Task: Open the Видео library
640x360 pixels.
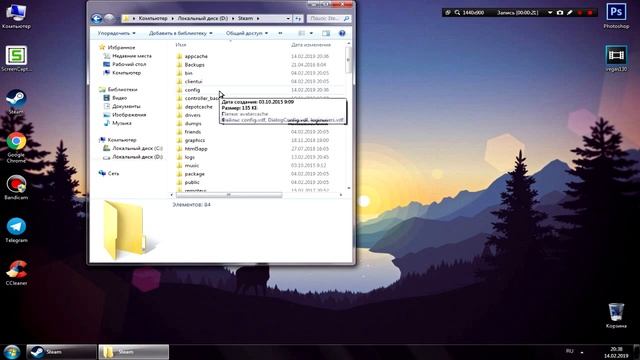Action: (x=119, y=98)
